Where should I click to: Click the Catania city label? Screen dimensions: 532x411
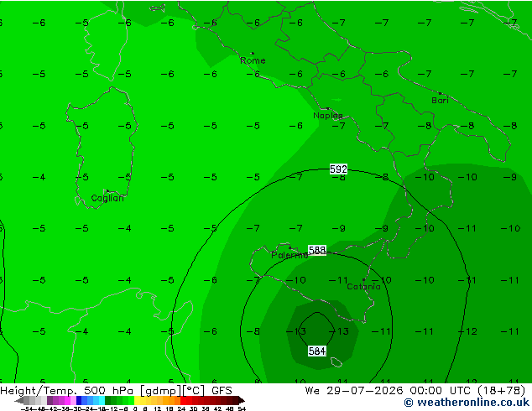coord(363,287)
